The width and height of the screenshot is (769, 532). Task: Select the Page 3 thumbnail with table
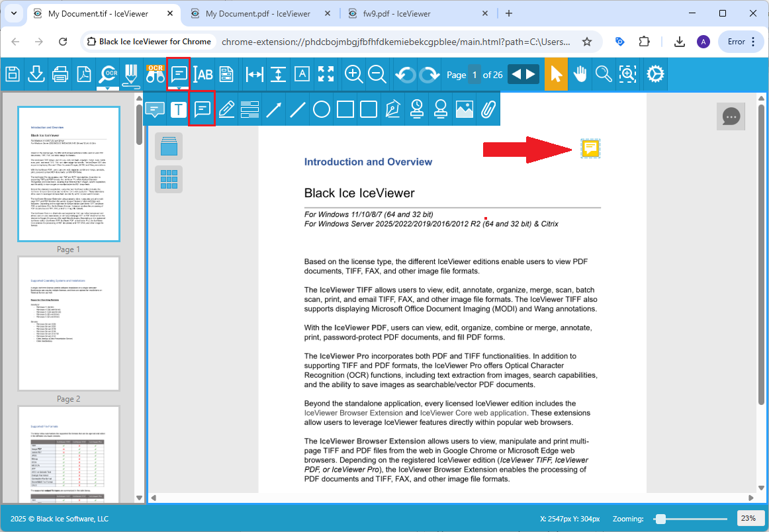tap(69, 453)
